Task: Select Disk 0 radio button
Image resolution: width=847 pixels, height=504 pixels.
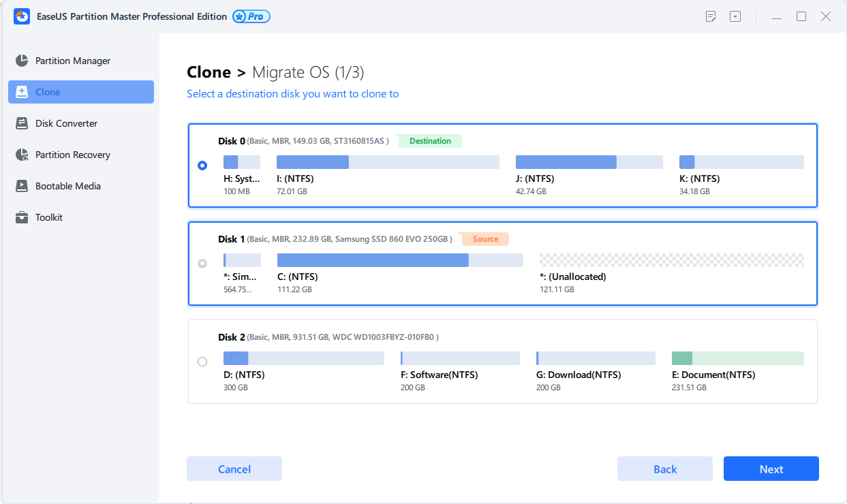Action: 202,166
